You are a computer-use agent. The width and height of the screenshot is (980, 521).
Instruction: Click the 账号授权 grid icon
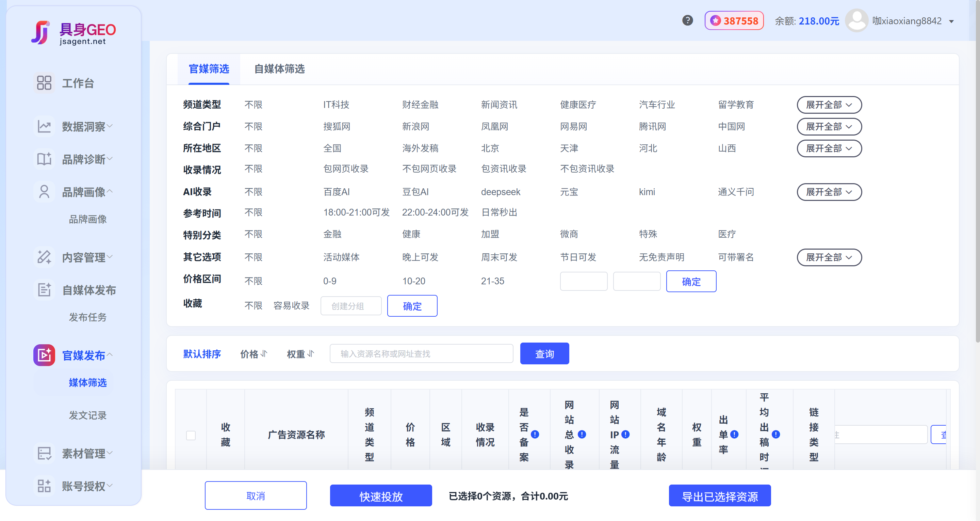click(x=44, y=486)
